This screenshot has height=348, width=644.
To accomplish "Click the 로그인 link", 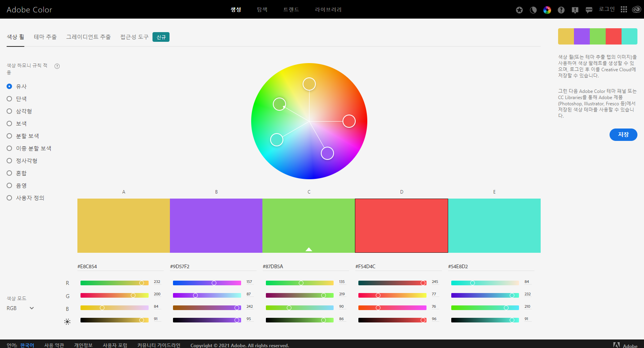I will (x=607, y=9).
